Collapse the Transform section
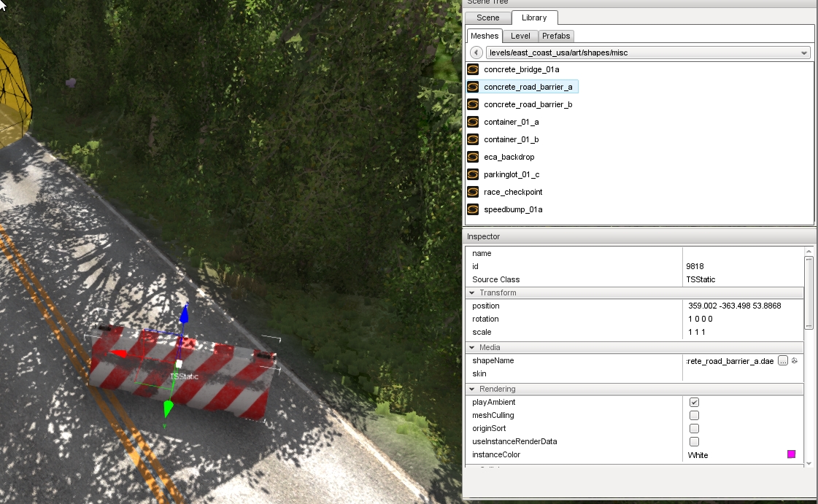The image size is (818, 504). [471, 293]
